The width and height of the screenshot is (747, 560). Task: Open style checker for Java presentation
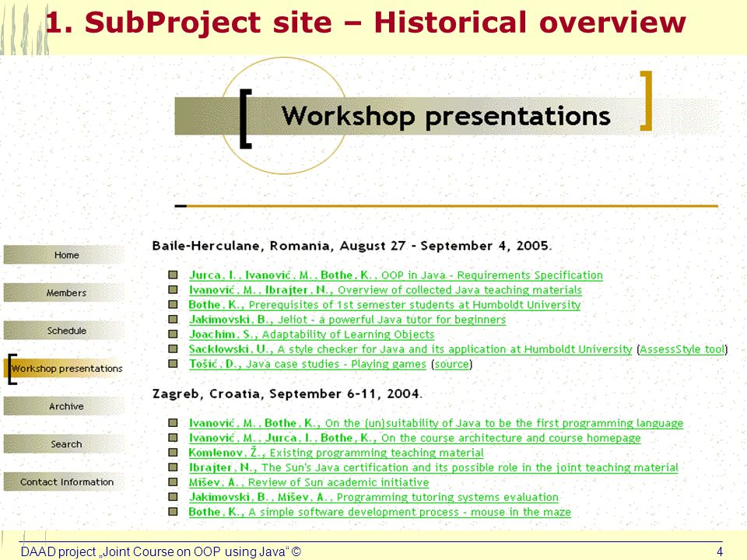[410, 349]
